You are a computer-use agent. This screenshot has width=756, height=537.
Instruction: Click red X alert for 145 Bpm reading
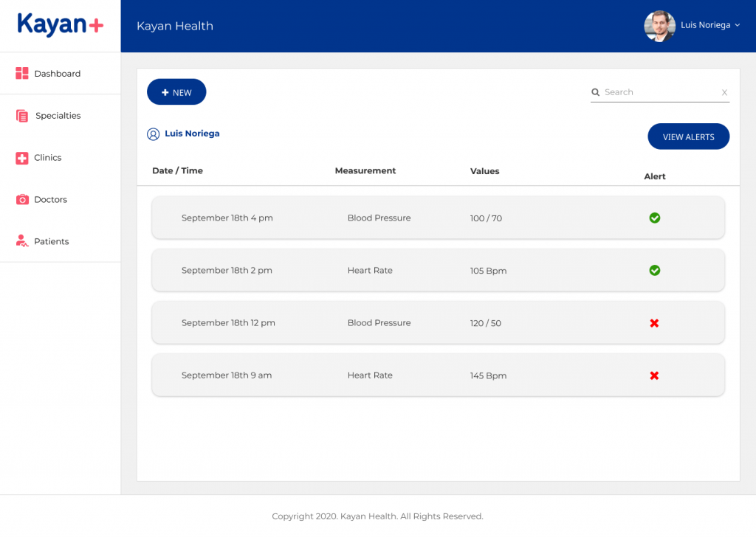point(654,375)
